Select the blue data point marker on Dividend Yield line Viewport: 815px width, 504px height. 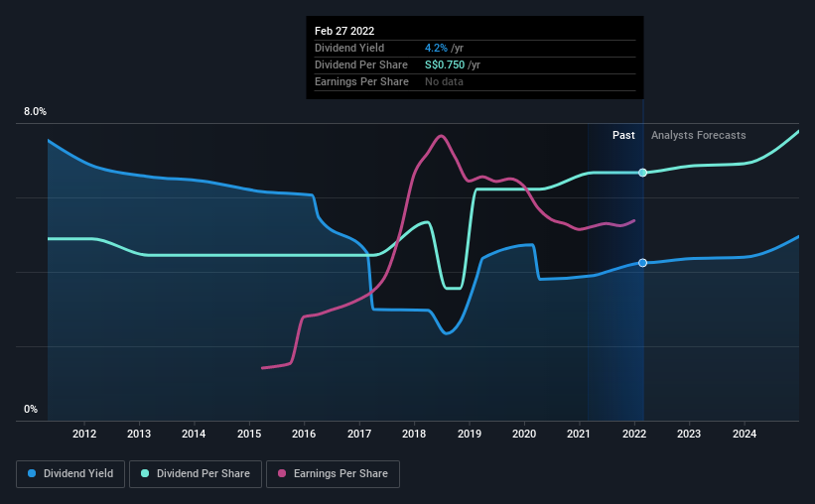coord(643,263)
